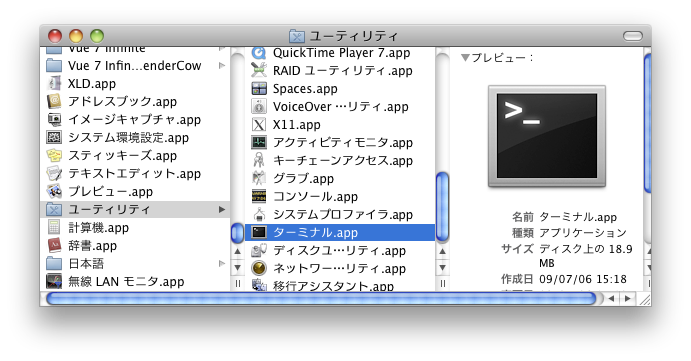Click the RAID ユーティリティ.app icon
This screenshot has height=361, width=691.
click(x=259, y=71)
